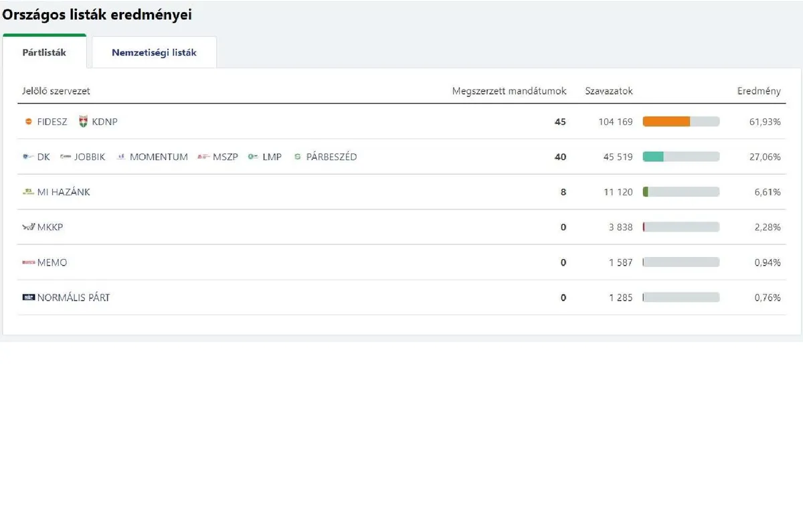
Task: Click the Megszerzett mandátumok column header
Action: (509, 91)
